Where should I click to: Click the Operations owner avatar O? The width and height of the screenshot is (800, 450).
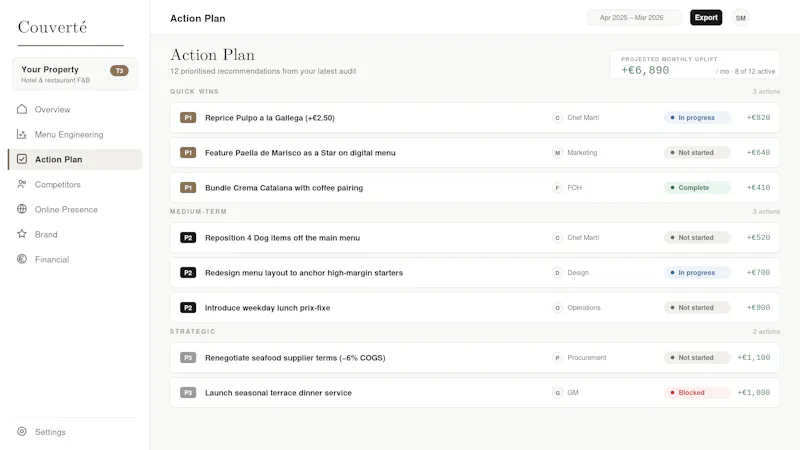(557, 308)
